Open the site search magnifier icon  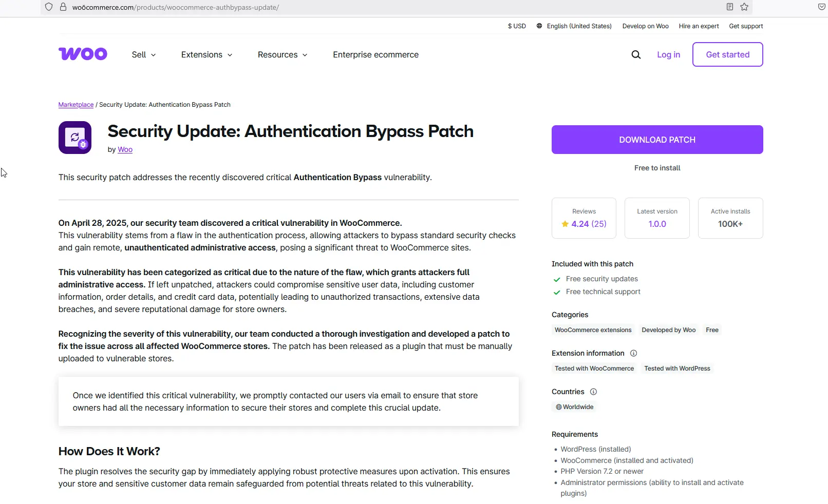click(636, 54)
